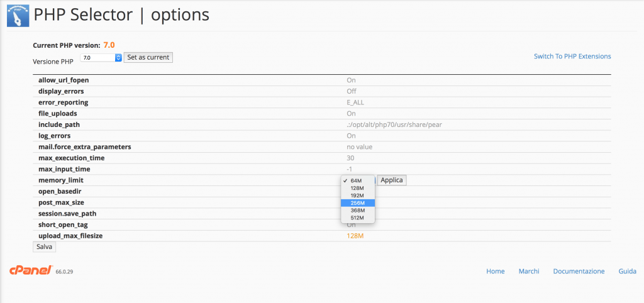Edit the log_errors On value
644x303 pixels.
pyautogui.click(x=351, y=136)
